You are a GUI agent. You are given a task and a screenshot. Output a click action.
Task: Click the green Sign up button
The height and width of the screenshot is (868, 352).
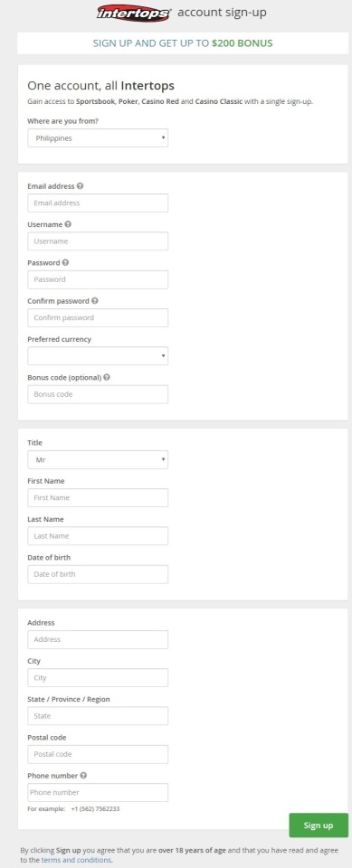[319, 826]
